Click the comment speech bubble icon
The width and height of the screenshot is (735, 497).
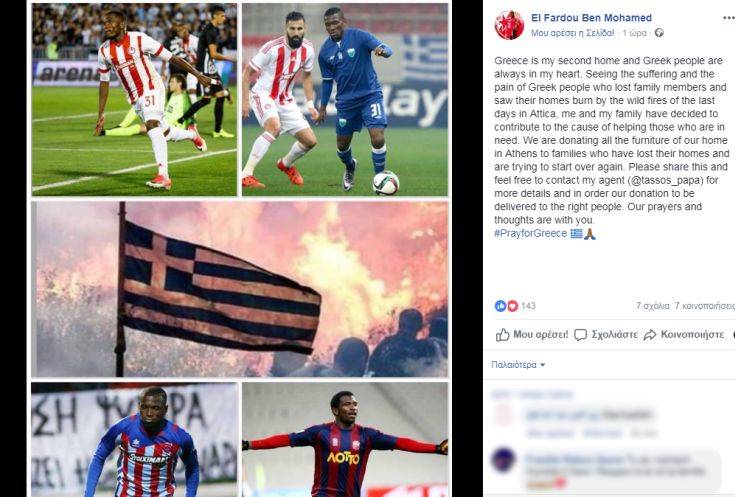(x=580, y=335)
